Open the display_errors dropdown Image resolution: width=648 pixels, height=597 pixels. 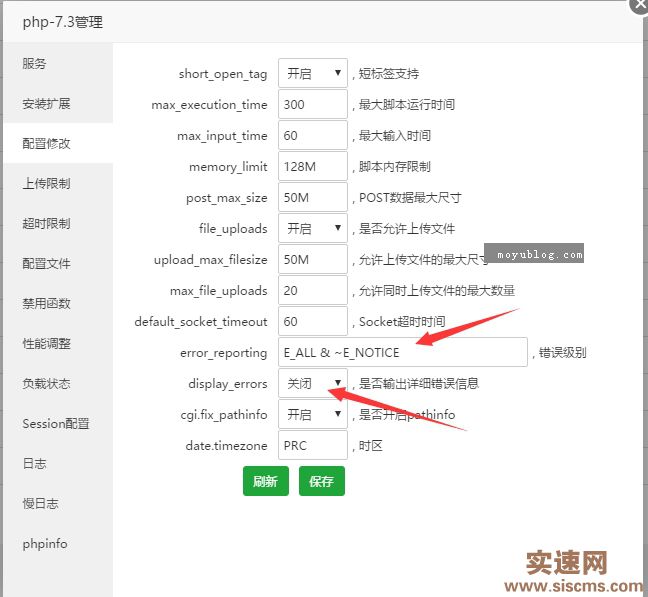tap(313, 383)
